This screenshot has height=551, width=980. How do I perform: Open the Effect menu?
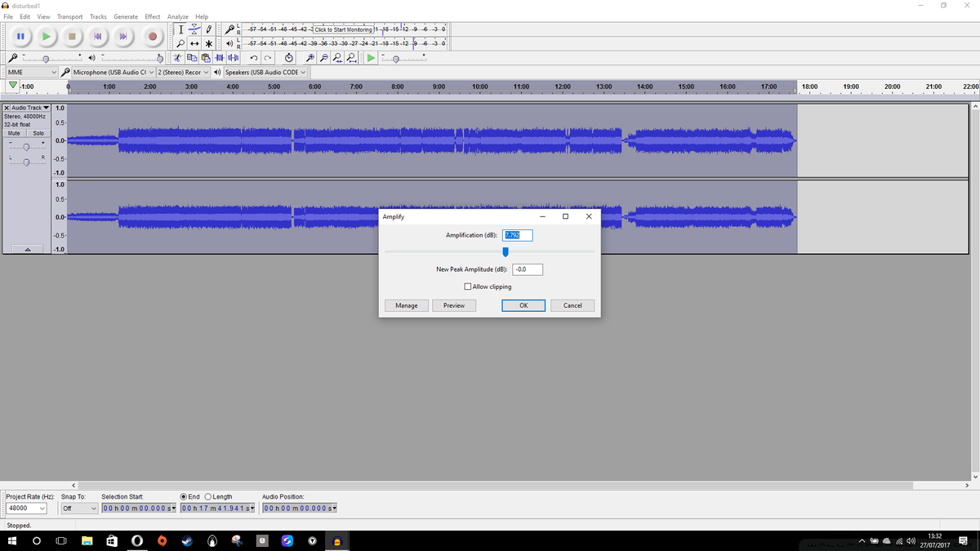click(x=152, y=16)
